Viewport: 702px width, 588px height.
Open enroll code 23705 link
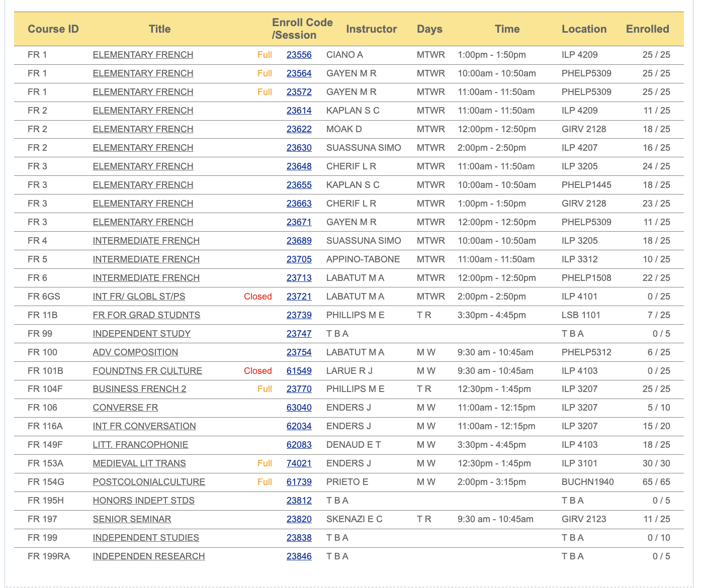point(299,259)
